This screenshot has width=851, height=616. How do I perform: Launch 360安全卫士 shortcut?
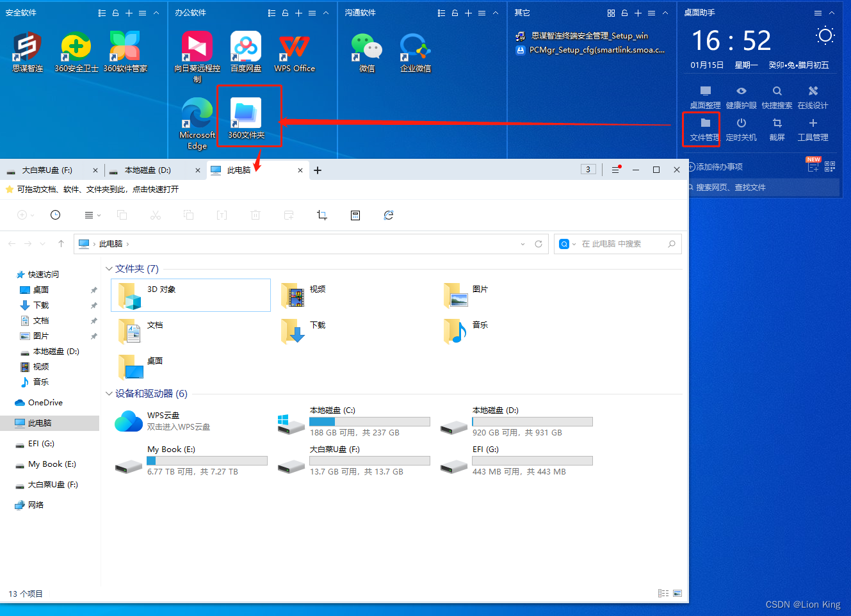point(76,51)
